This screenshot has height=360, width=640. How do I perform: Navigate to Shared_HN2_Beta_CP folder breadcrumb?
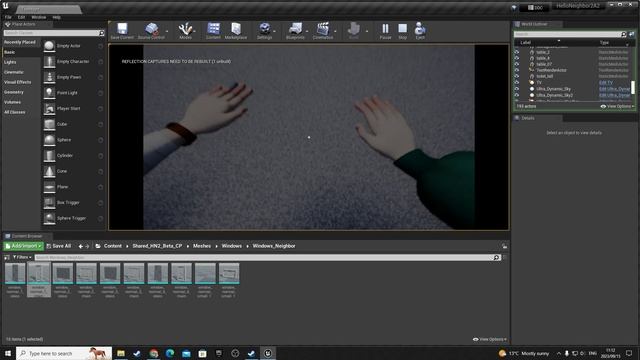[x=157, y=246]
